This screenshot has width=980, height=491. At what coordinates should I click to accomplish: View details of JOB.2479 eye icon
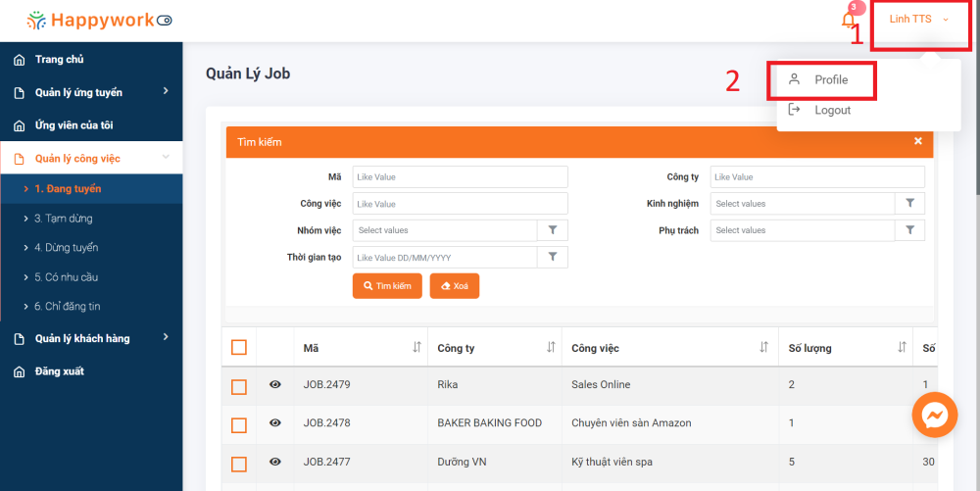click(x=275, y=385)
